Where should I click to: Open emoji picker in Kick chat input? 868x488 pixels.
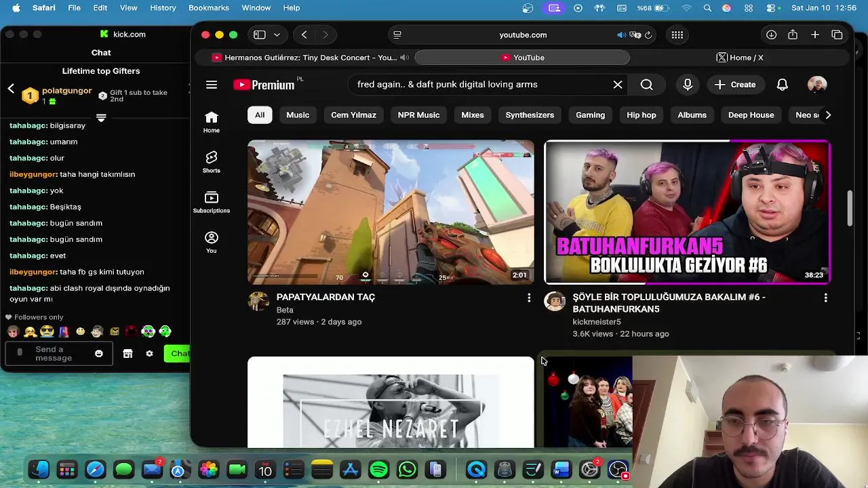tap(99, 354)
